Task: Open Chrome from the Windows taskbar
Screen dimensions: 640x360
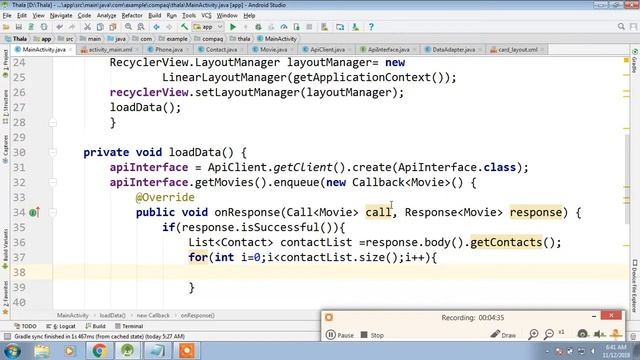Action: point(99,351)
